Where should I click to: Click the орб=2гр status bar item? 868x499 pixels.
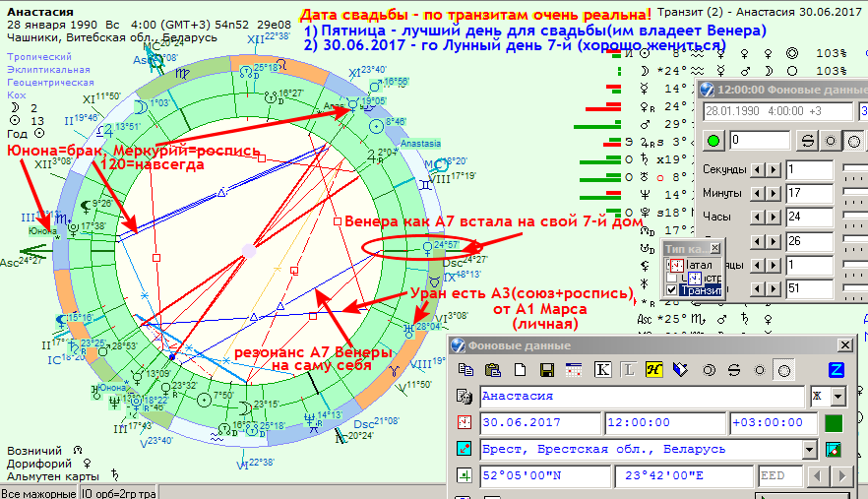(119, 493)
